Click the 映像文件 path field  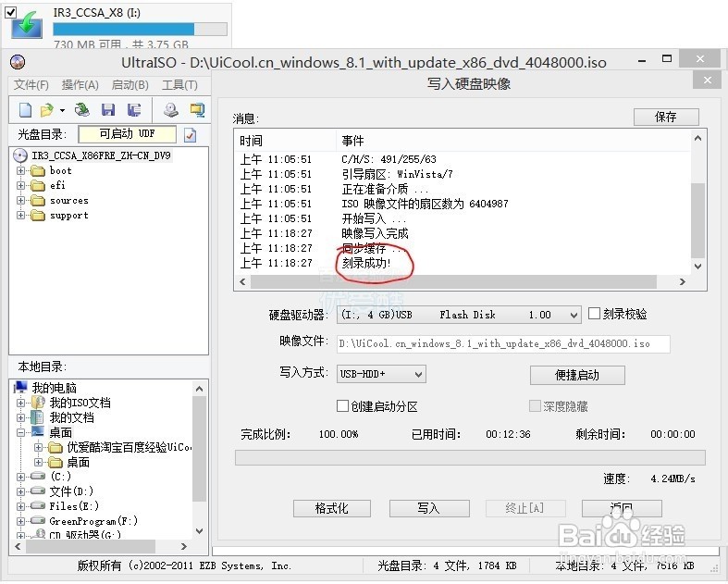click(503, 343)
